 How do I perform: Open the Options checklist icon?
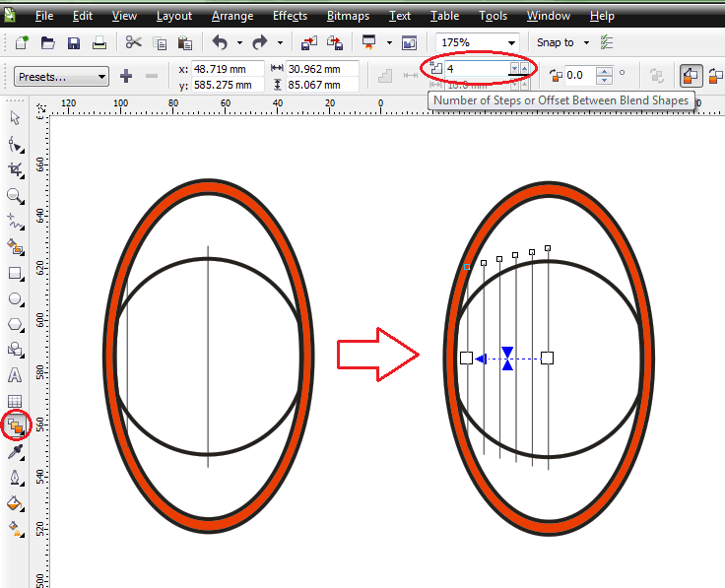tap(606, 42)
